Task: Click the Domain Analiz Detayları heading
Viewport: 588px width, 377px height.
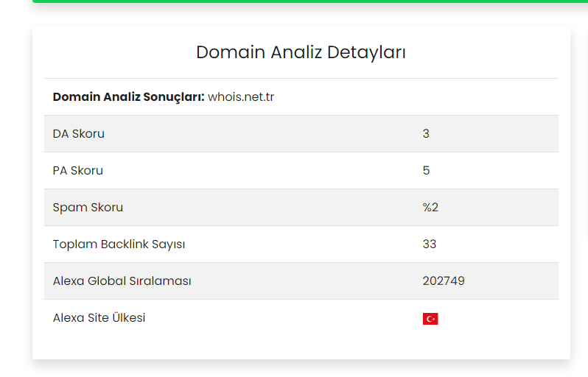Action: [x=301, y=52]
